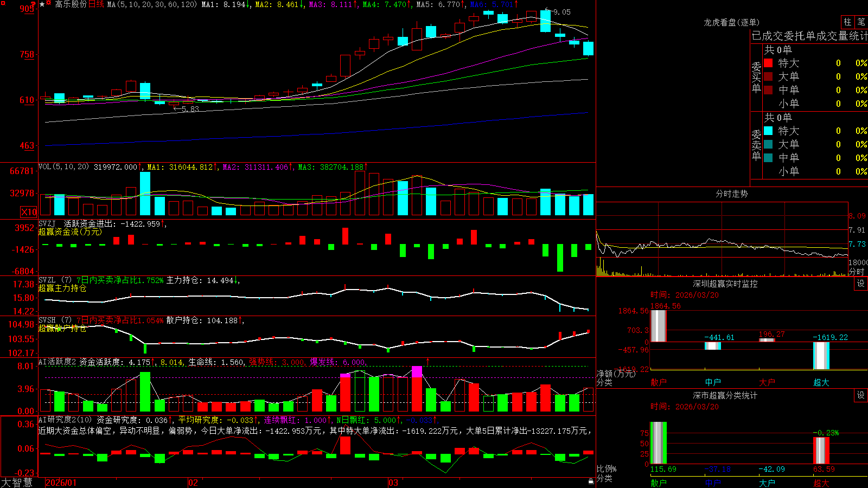Click the 深圳超赢实时监控 panel title
The width and height of the screenshot is (868, 488).
coord(725,284)
